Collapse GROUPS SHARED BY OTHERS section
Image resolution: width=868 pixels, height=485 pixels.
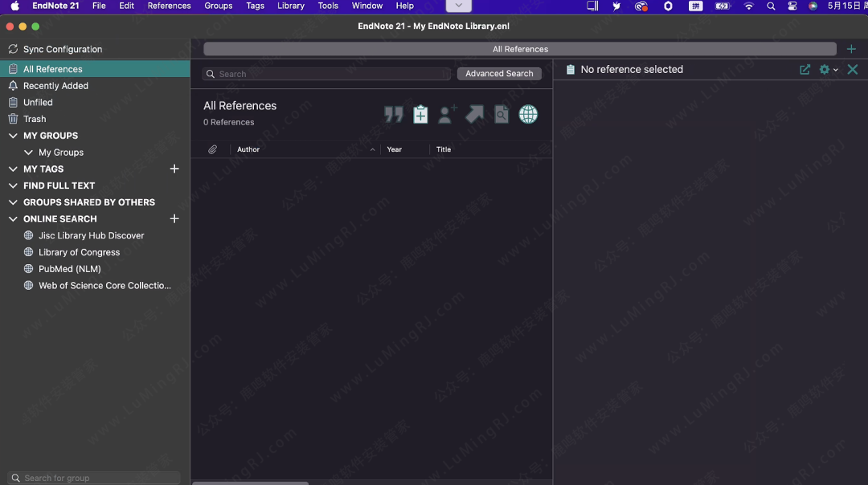13,202
